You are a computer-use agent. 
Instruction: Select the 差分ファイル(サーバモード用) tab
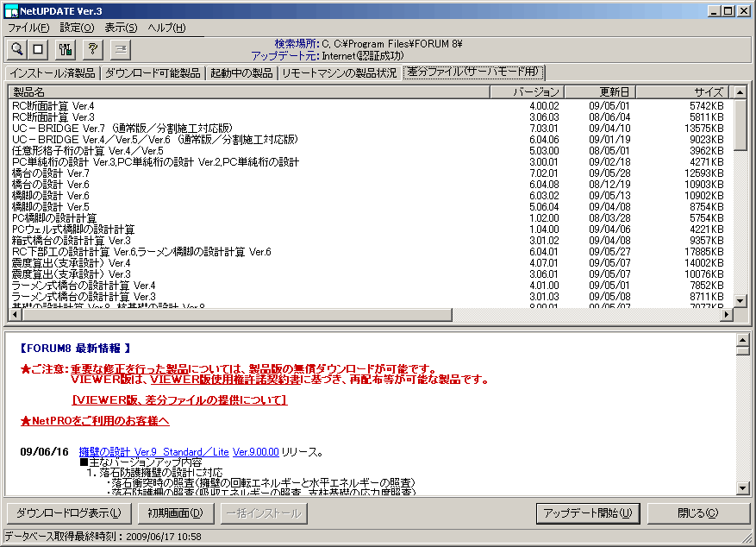[x=473, y=72]
